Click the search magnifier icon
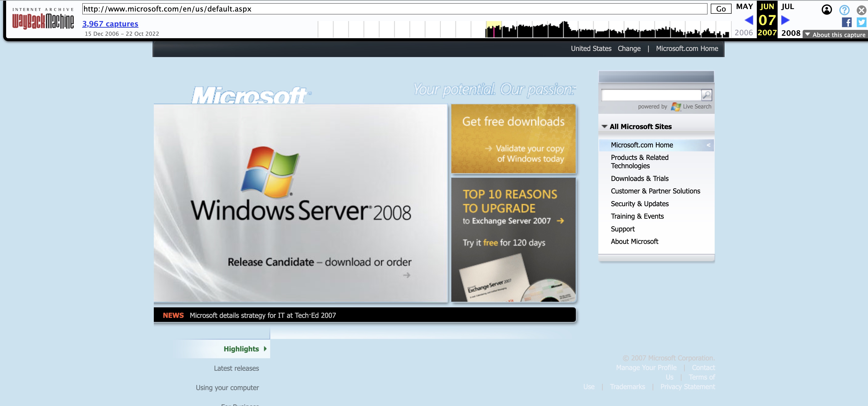 click(706, 95)
